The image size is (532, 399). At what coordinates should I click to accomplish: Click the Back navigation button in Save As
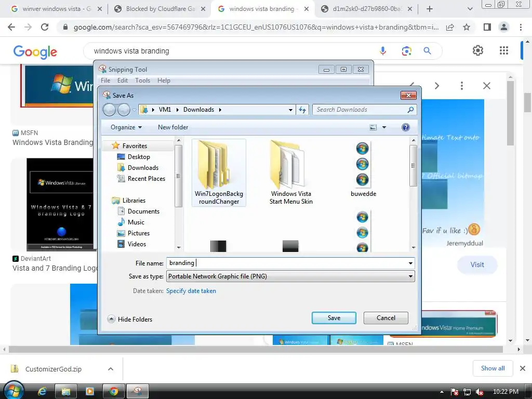pos(109,110)
